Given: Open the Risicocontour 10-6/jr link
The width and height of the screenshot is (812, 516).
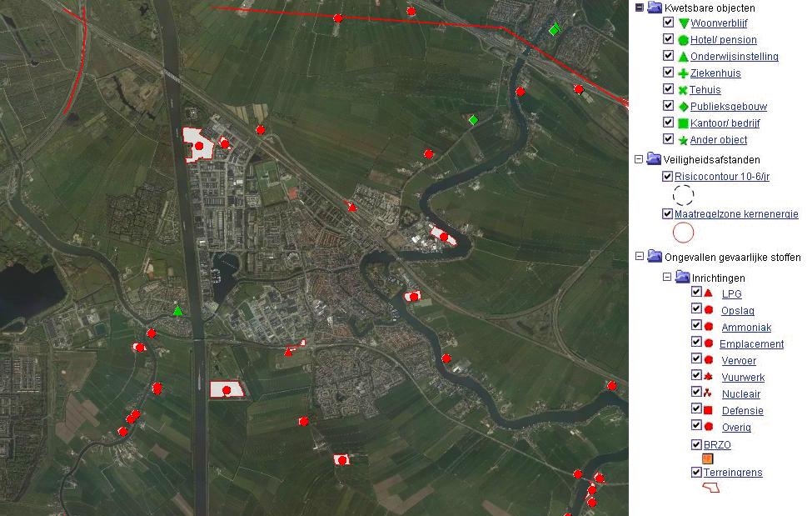Looking at the screenshot, I should pyautogui.click(x=722, y=177).
